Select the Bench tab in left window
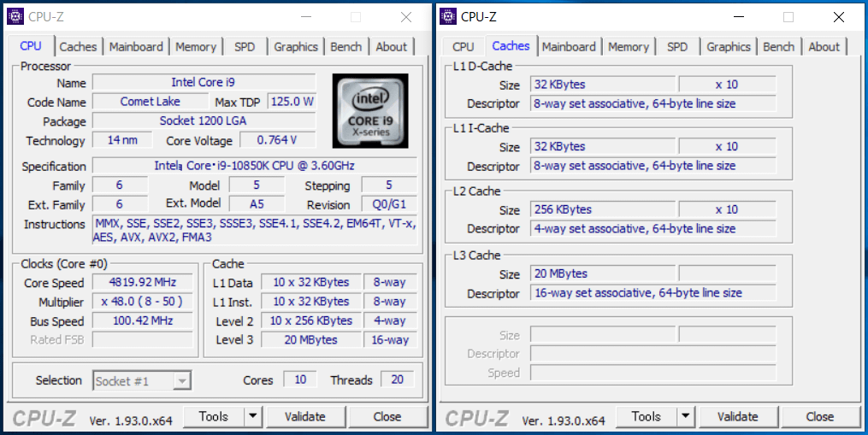 [x=346, y=47]
